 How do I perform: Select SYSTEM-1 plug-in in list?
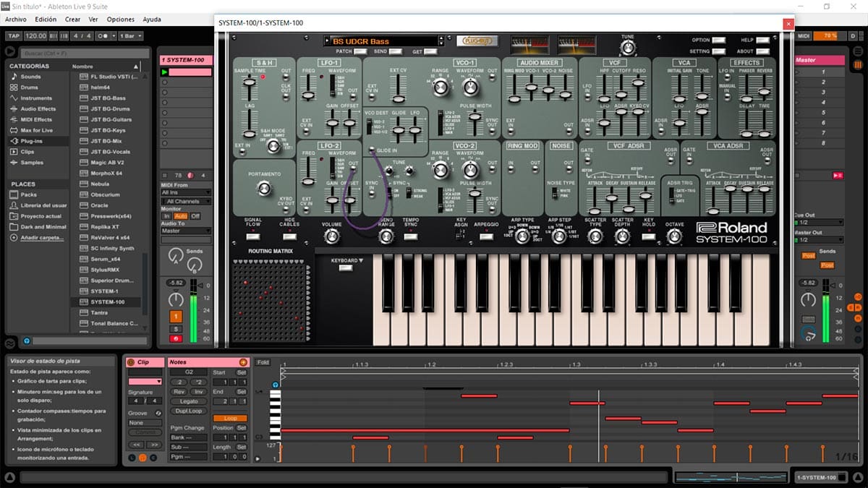(104, 291)
